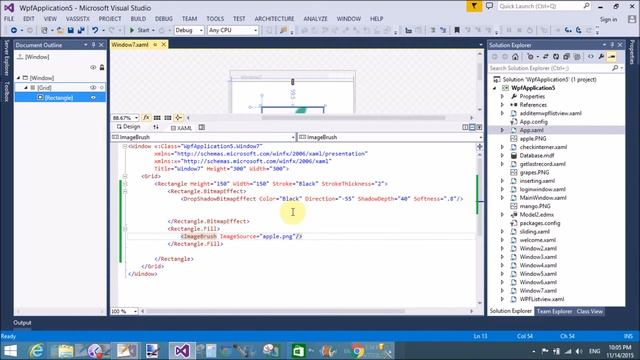The image size is (640, 360).
Task: Click the swap panes arrows icon
Action: (x=156, y=127)
